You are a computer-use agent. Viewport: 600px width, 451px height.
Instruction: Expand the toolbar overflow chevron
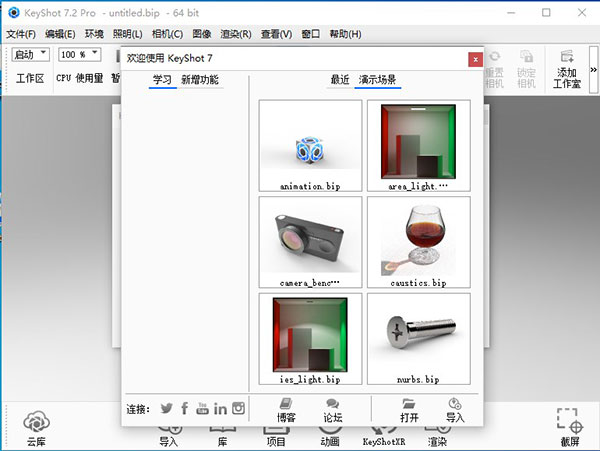point(593,70)
